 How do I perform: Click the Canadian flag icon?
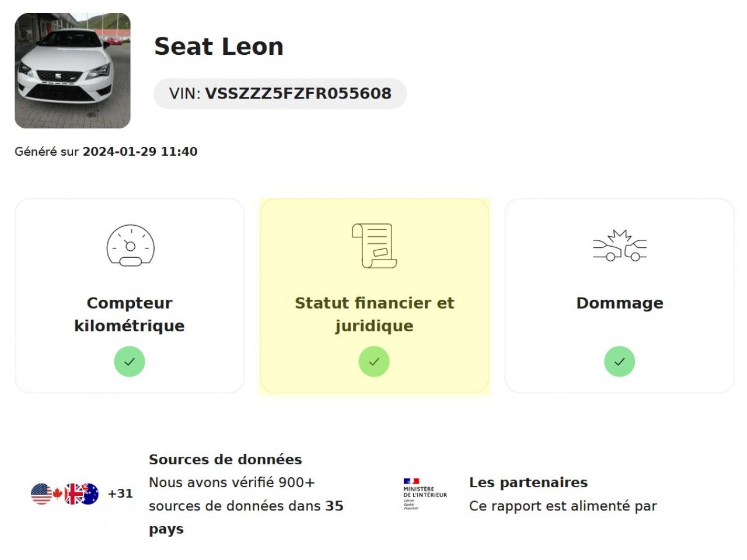point(58,494)
